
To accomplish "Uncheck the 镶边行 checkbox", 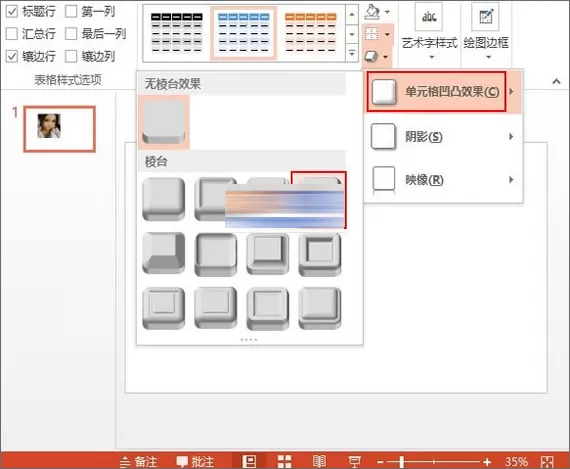I will click(x=12, y=56).
